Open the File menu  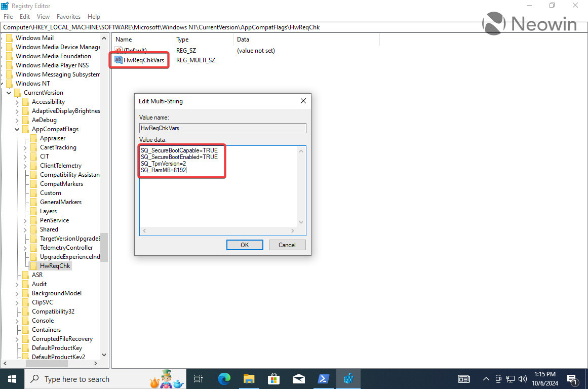(x=8, y=17)
